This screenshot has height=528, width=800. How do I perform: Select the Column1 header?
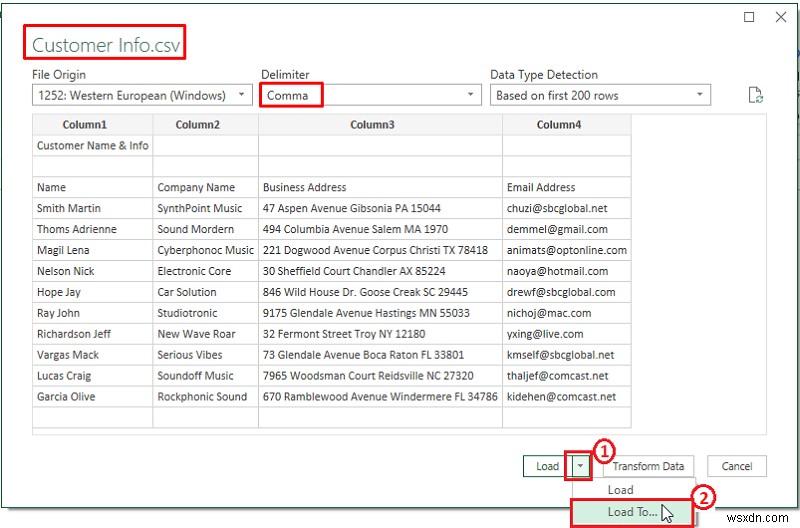coord(92,124)
